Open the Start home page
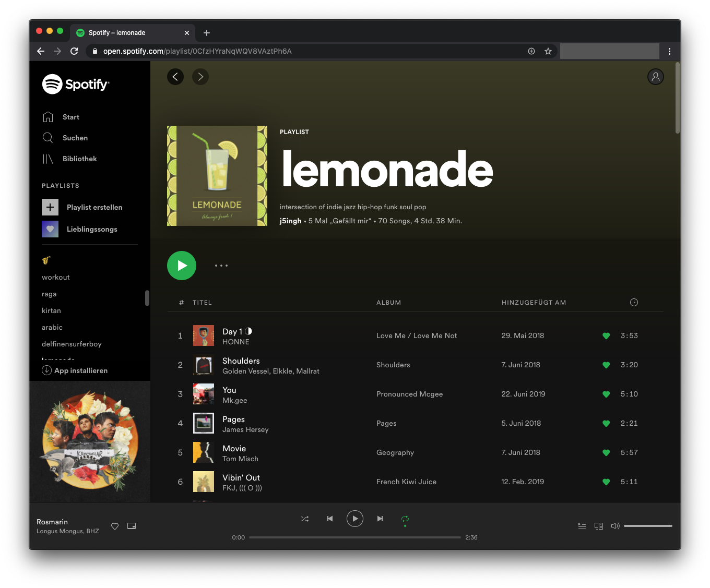710x588 pixels. click(x=61, y=117)
